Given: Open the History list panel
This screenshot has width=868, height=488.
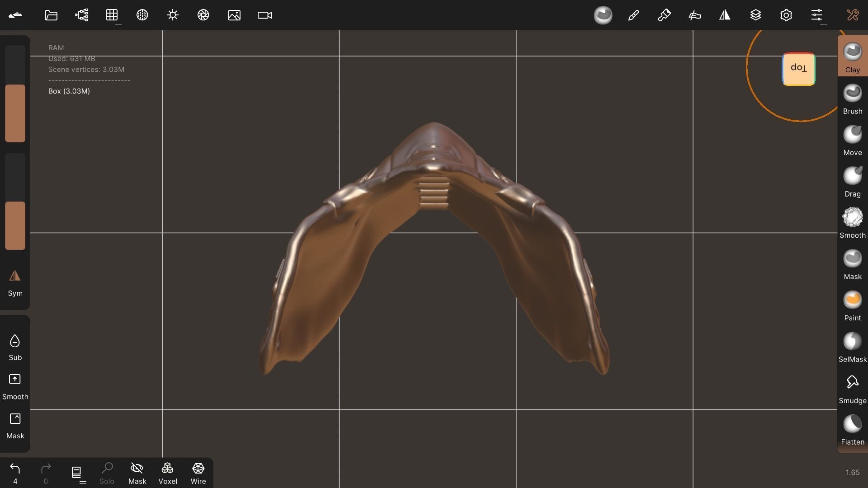Looking at the screenshot, I should (76, 473).
